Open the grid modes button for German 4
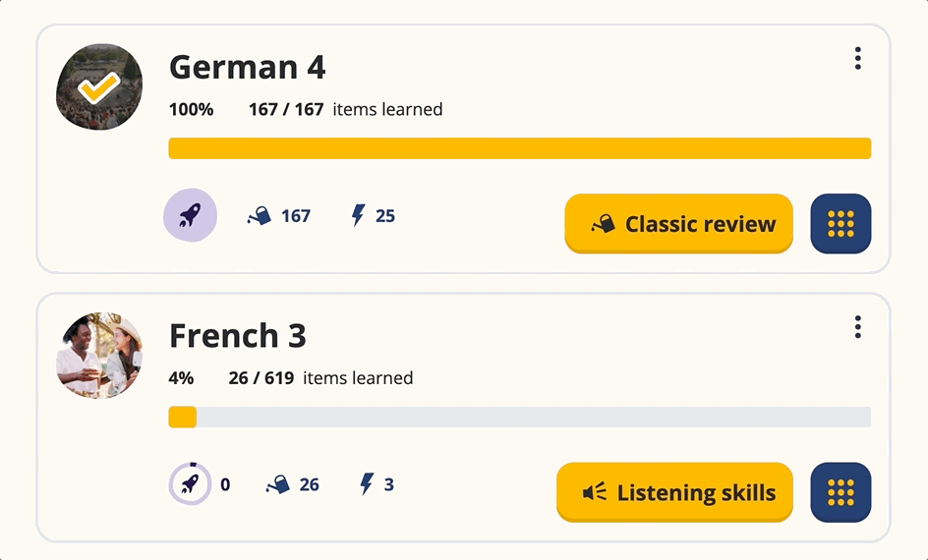The height and width of the screenshot is (560, 928). click(x=841, y=224)
